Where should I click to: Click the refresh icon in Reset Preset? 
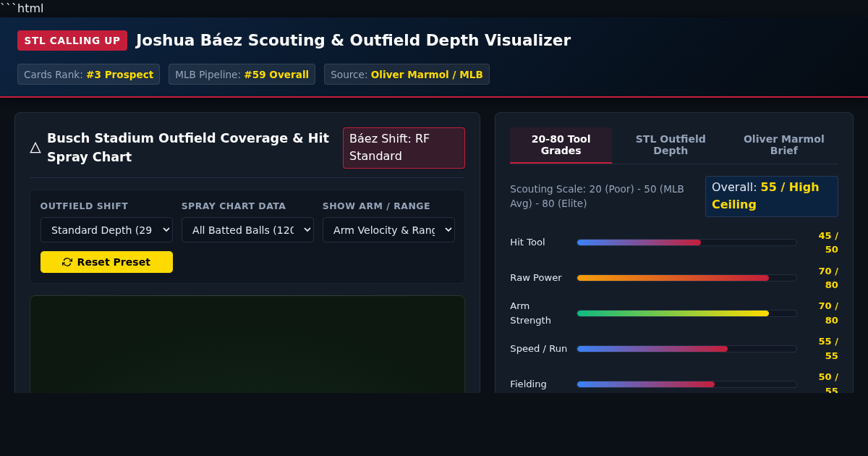(x=67, y=262)
